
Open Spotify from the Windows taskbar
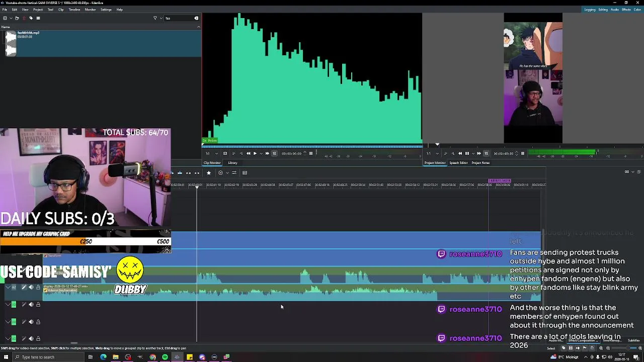pos(165,357)
